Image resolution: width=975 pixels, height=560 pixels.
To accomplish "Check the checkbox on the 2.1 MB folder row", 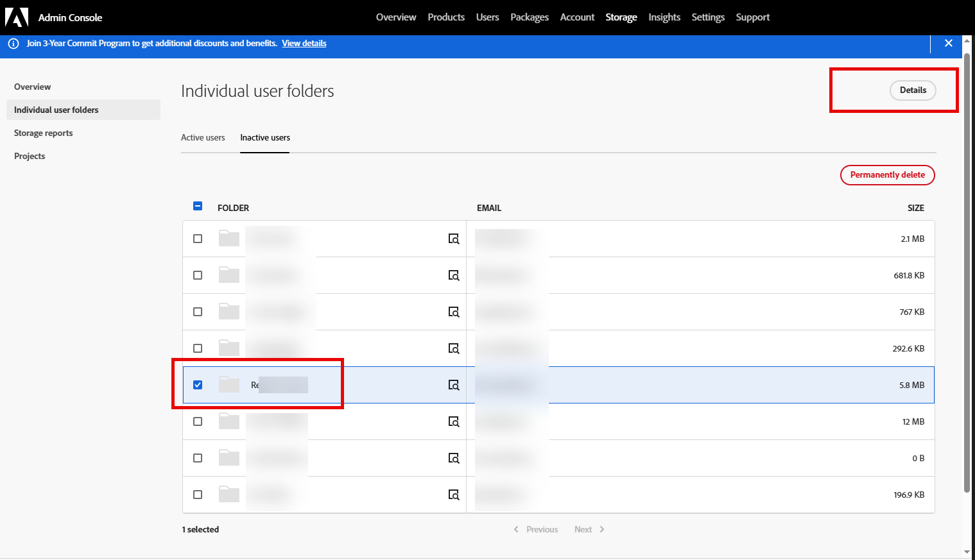I will pyautogui.click(x=198, y=239).
